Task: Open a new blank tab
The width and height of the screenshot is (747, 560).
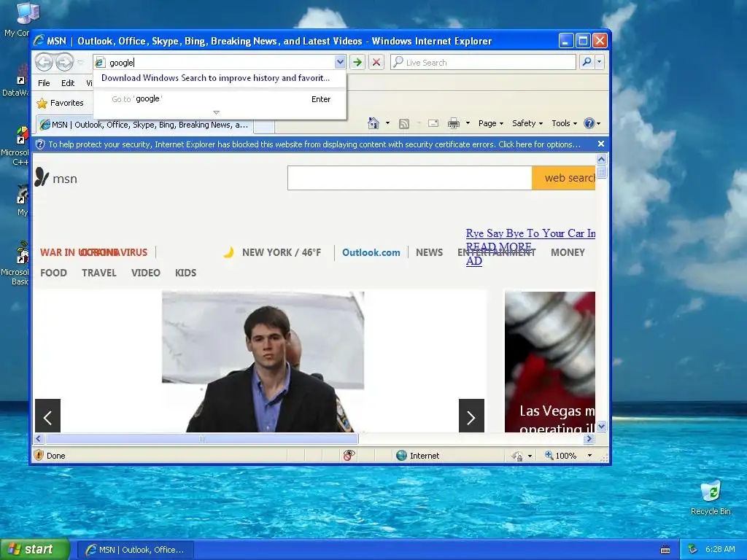Action: pyautogui.click(x=264, y=126)
